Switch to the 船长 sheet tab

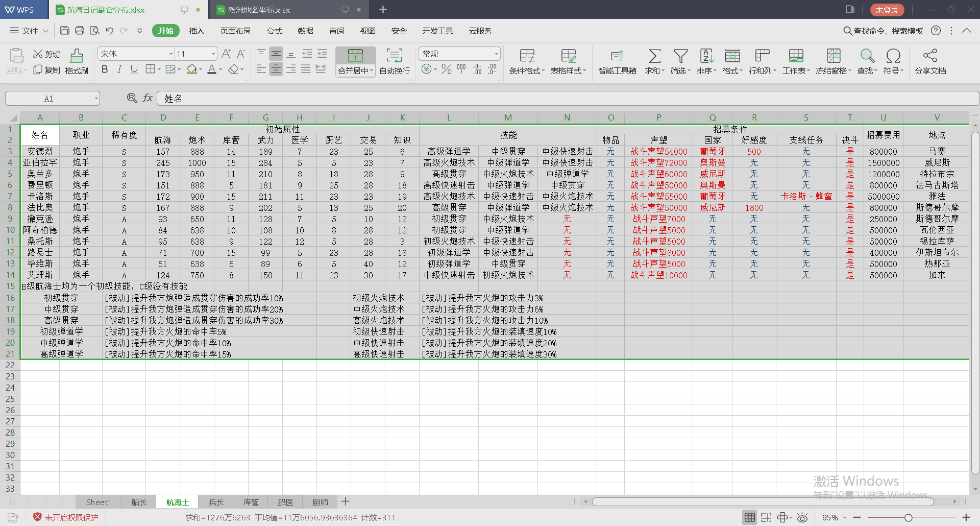pos(139,502)
